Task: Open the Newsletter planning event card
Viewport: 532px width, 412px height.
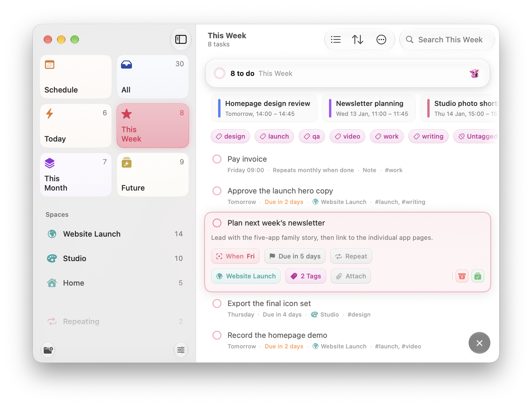Action: point(369,108)
